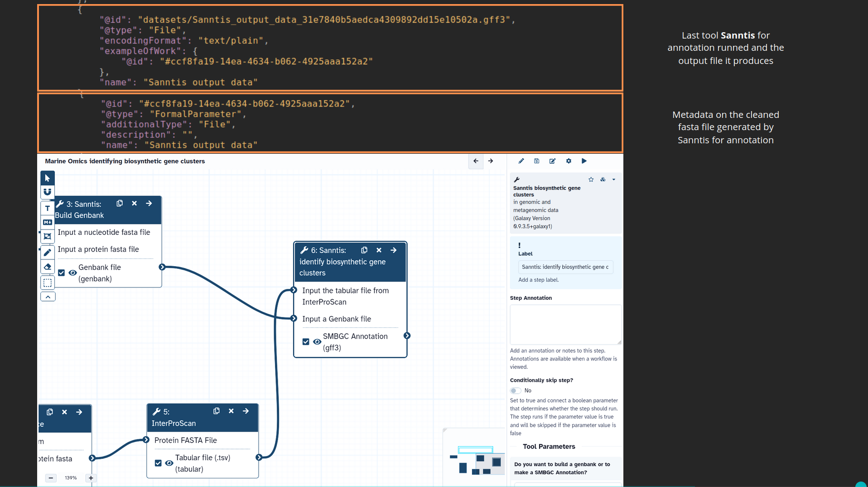Click the Sanntis biosynthetic gene clusters title
868x487 pixels.
(547, 191)
